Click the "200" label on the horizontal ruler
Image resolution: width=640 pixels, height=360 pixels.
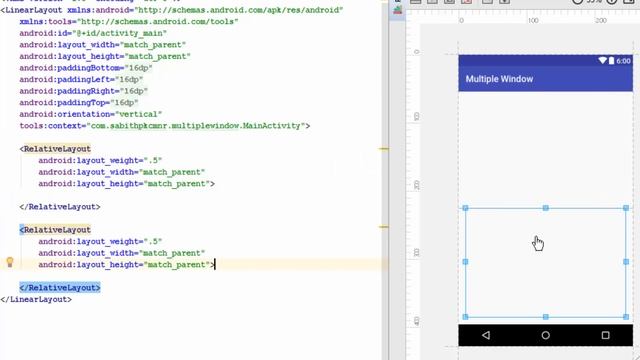coord(600,20)
